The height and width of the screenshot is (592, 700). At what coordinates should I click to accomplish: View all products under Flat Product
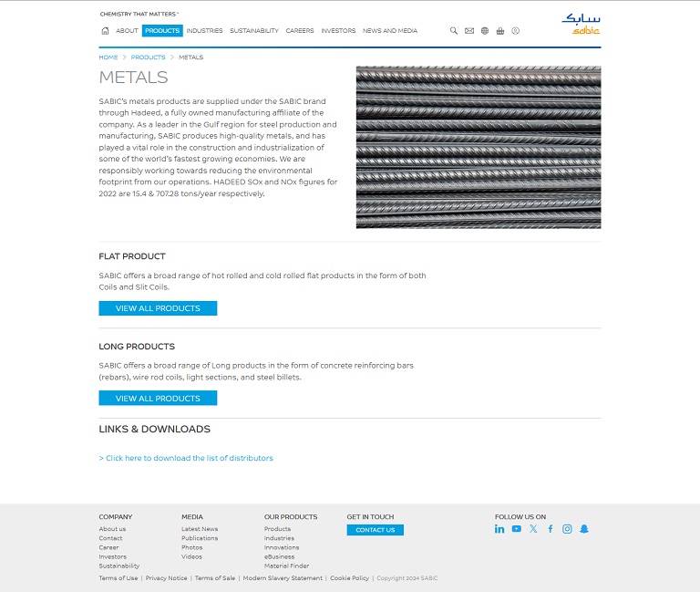pyautogui.click(x=158, y=308)
